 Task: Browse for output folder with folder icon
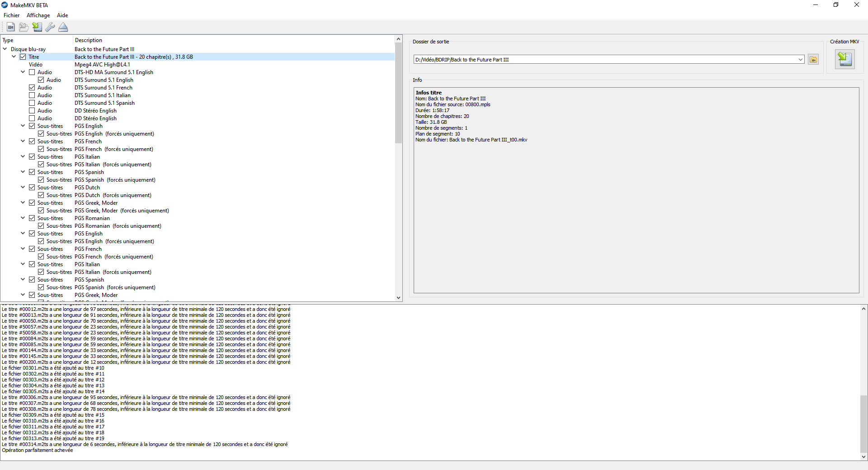click(813, 60)
